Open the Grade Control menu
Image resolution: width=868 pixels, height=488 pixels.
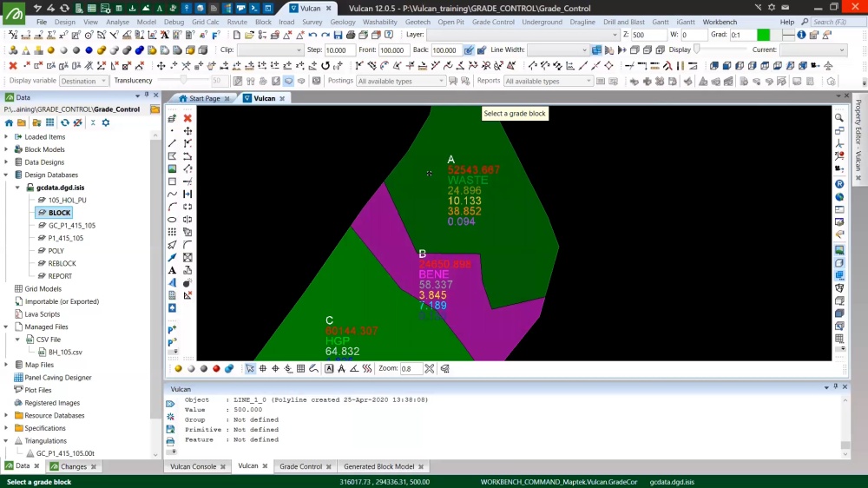click(x=493, y=23)
